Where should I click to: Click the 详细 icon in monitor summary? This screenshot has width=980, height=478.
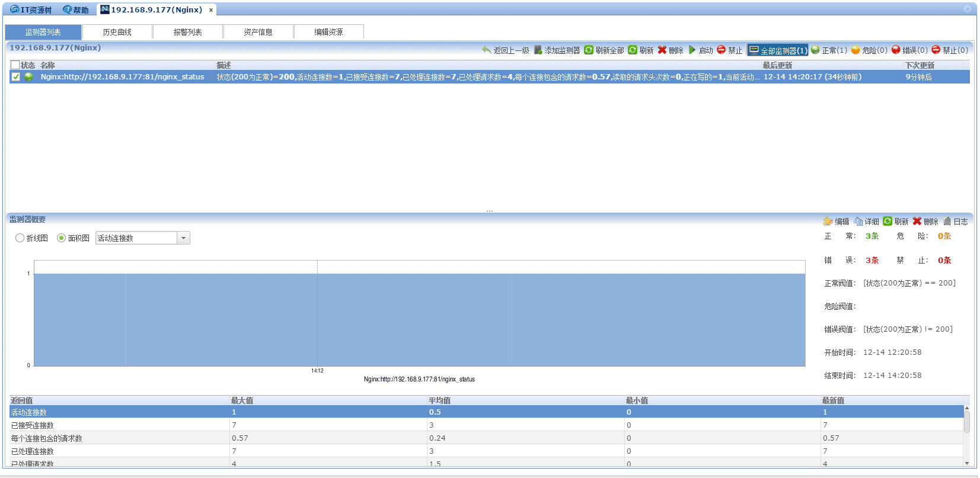[x=858, y=221]
